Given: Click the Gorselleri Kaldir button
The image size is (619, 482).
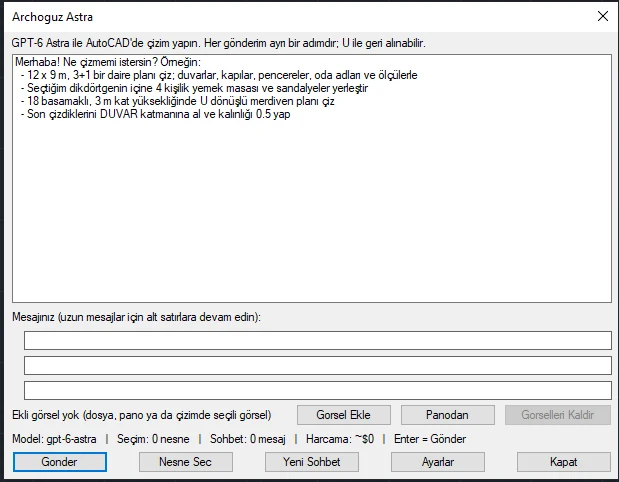Looking at the screenshot, I should click(x=558, y=415).
